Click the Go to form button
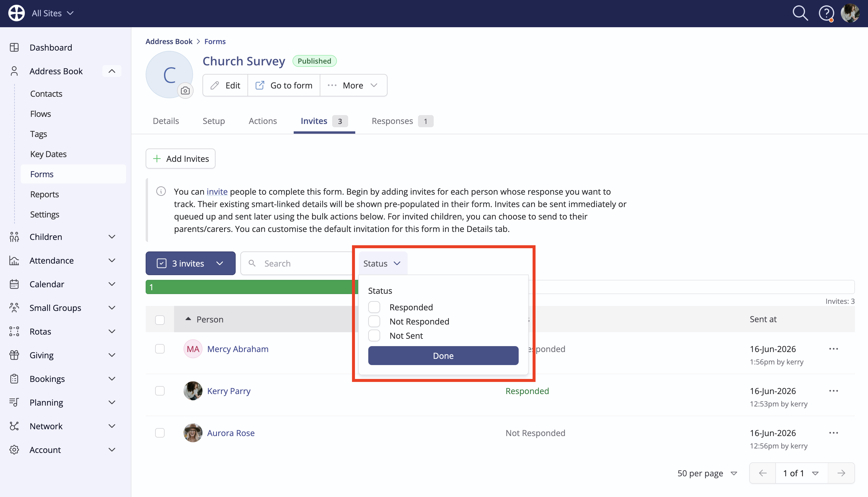This screenshot has width=868, height=497. coord(284,85)
